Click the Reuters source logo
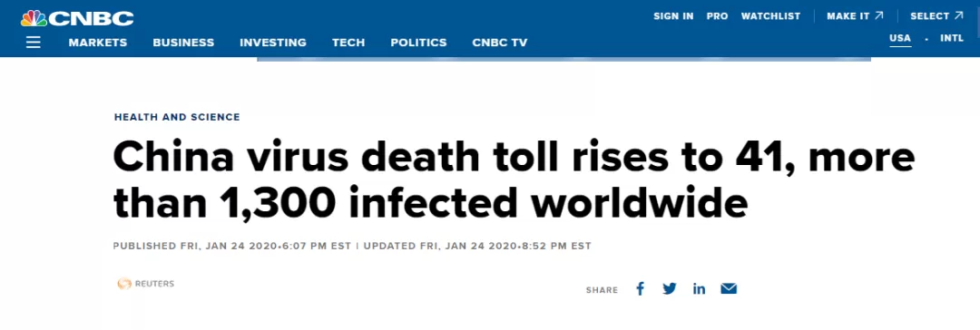This screenshot has height=330, width=980. coord(145,284)
